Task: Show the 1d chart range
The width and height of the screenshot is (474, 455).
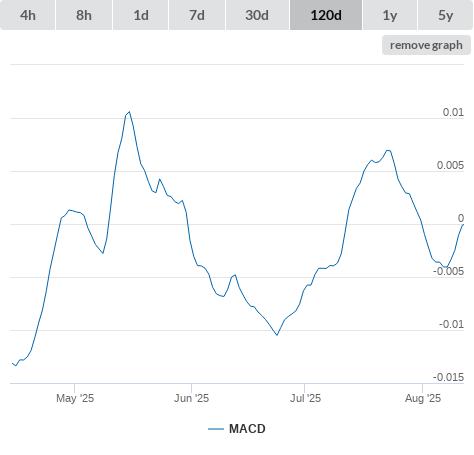Action: pyautogui.click(x=141, y=15)
